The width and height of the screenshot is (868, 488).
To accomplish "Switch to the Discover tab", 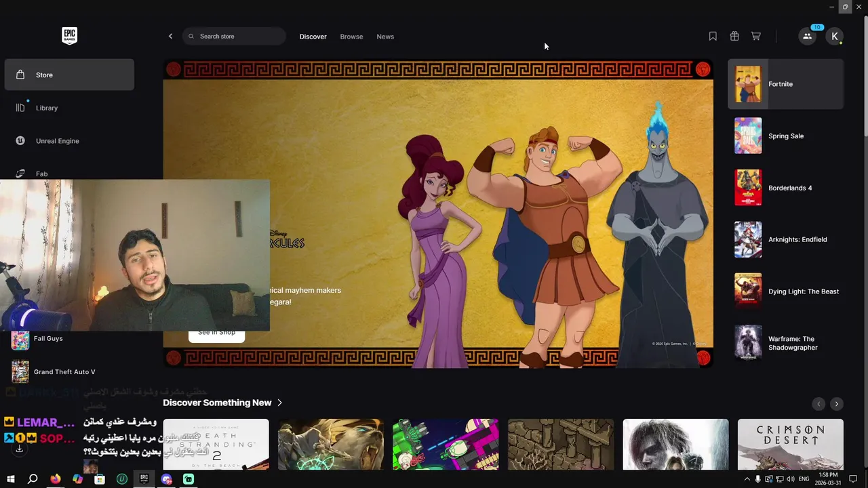I will 313,37.
